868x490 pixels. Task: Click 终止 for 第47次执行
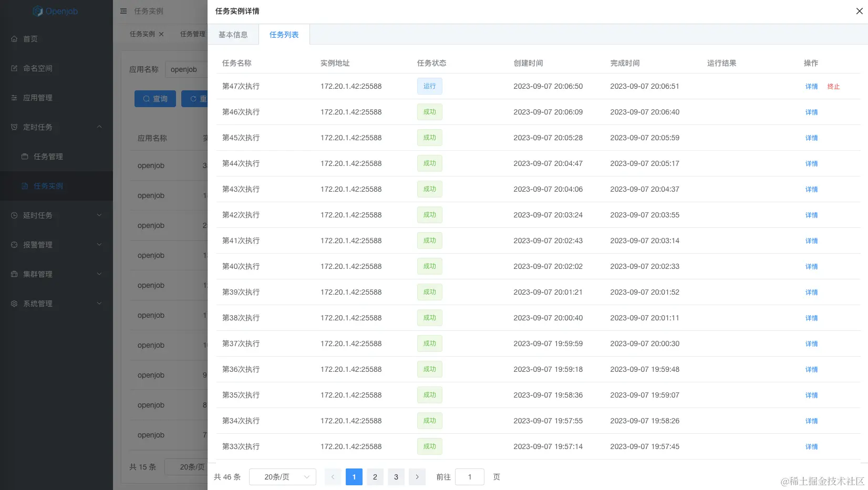click(834, 87)
